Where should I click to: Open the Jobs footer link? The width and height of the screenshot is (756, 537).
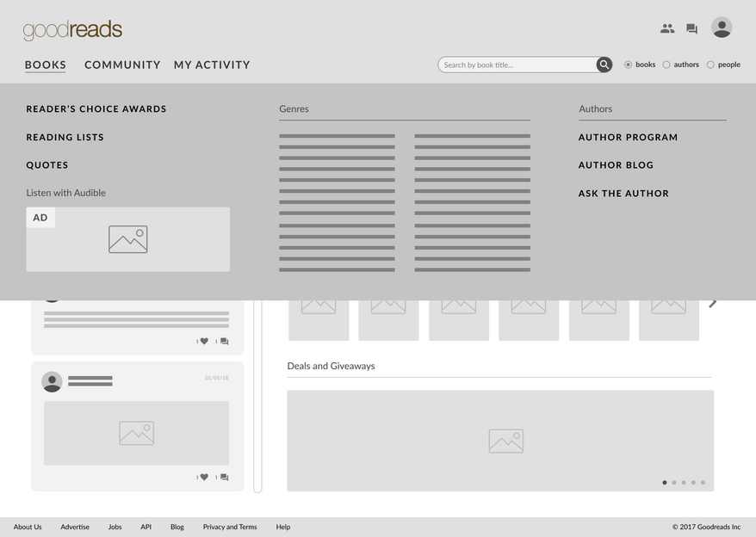[x=115, y=527]
